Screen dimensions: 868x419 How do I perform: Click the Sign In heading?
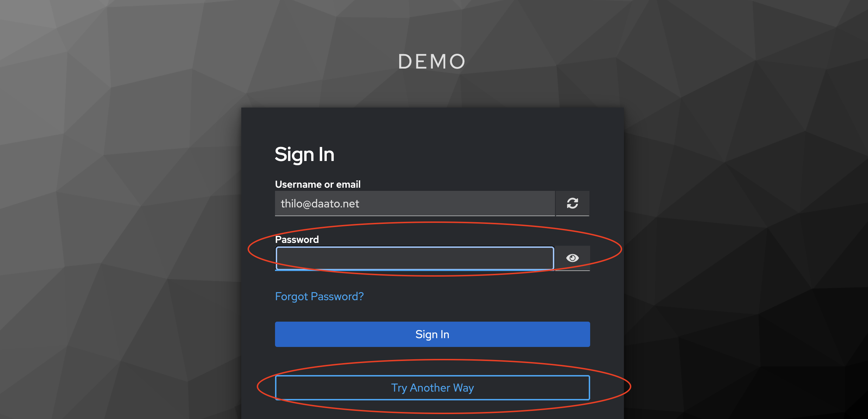click(305, 155)
